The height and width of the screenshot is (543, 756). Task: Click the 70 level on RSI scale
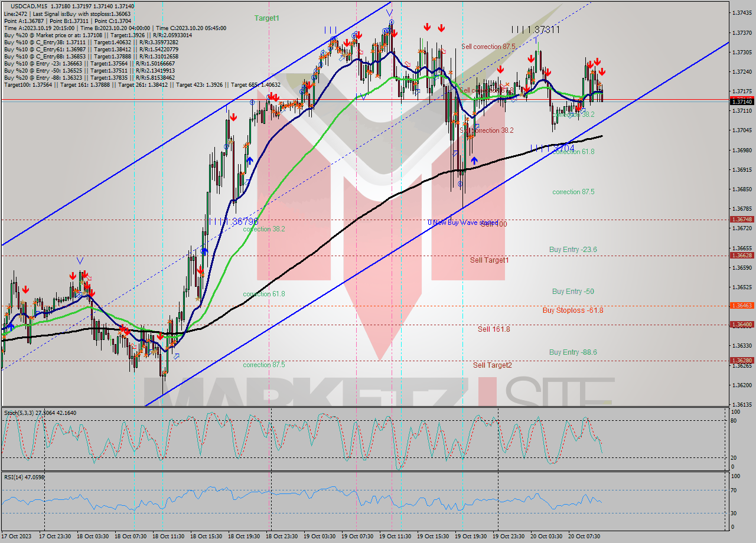(x=734, y=490)
